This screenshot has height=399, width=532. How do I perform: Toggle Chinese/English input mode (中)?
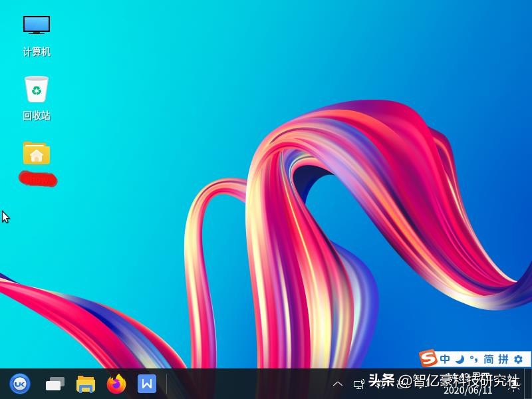click(445, 359)
